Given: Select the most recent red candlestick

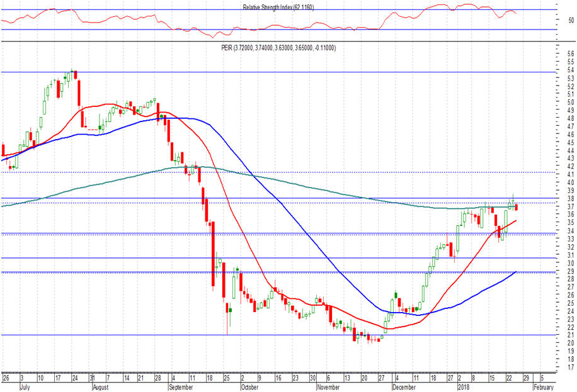Looking at the screenshot, I should coord(517,207).
